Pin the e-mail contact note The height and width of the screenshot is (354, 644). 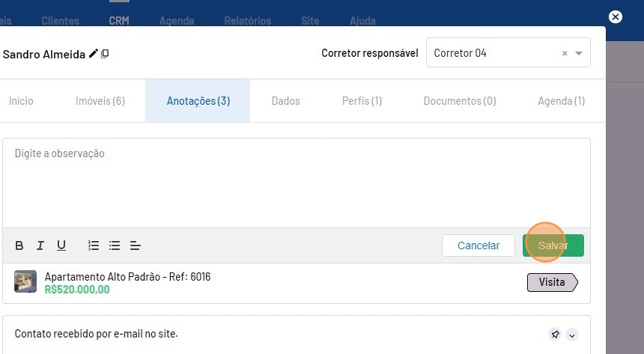[555, 335]
